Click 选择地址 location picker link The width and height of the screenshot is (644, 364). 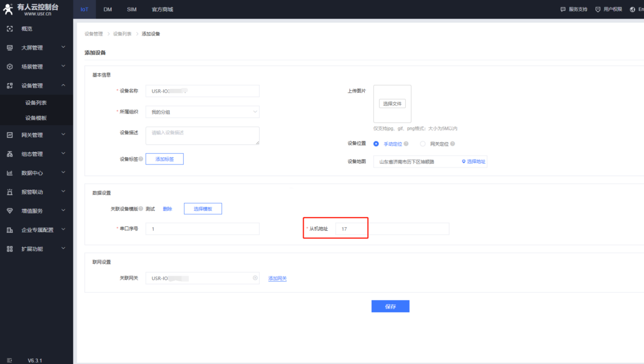tap(473, 161)
